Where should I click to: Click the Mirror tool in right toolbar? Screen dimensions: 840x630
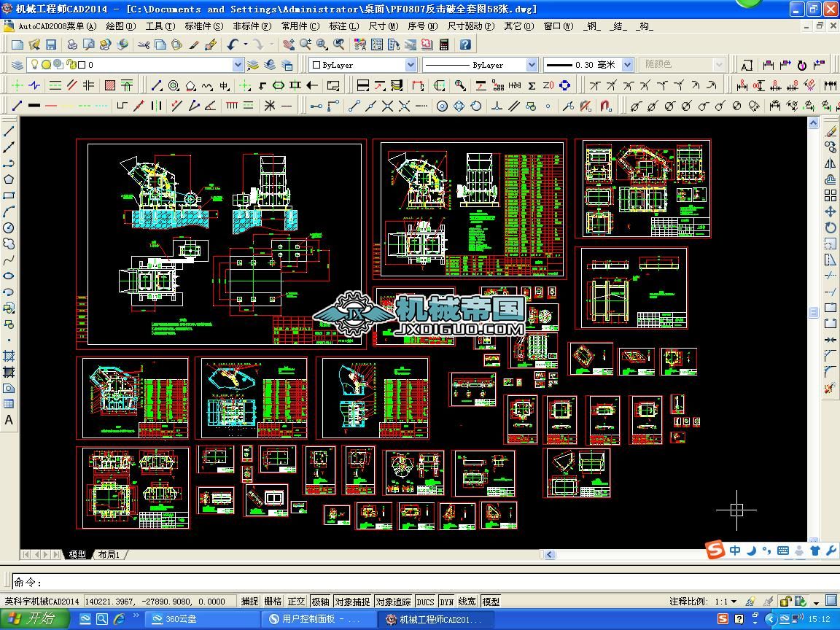[831, 163]
